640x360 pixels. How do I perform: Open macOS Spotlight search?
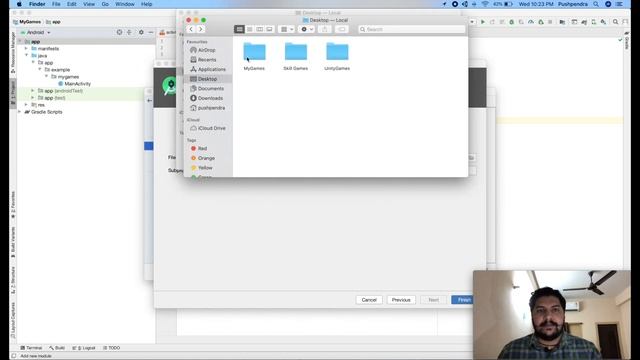pos(596,4)
